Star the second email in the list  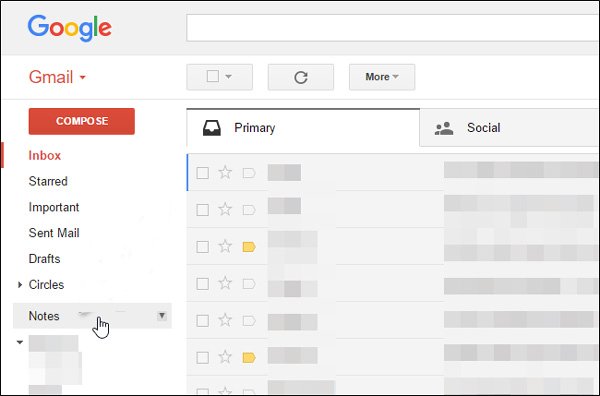tap(225, 210)
